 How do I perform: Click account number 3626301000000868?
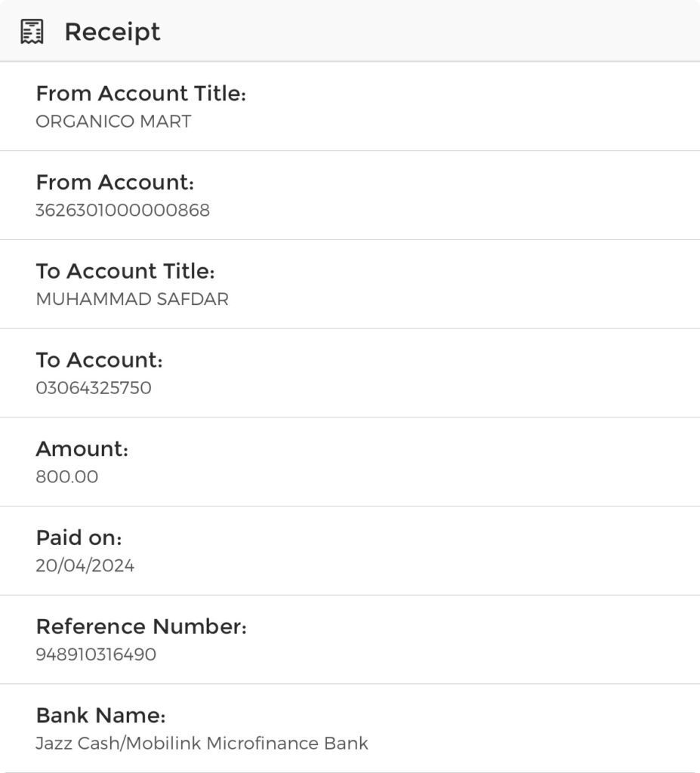(x=122, y=211)
